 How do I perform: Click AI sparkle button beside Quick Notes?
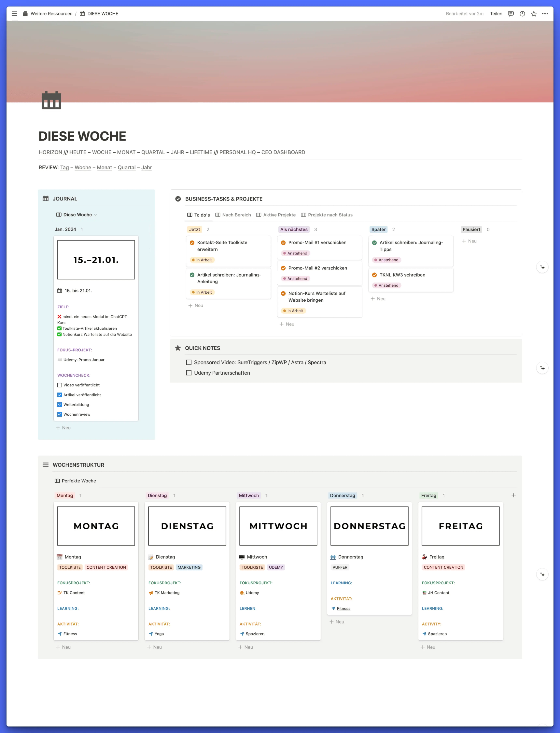542,368
